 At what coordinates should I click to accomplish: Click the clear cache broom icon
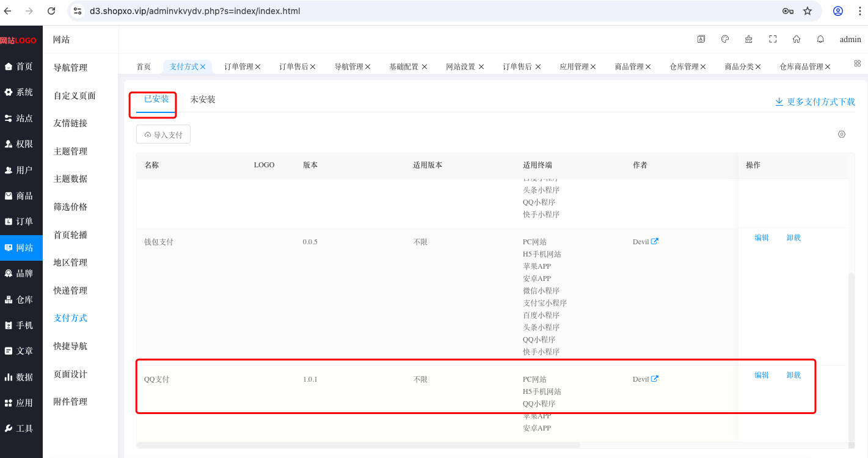coord(749,39)
